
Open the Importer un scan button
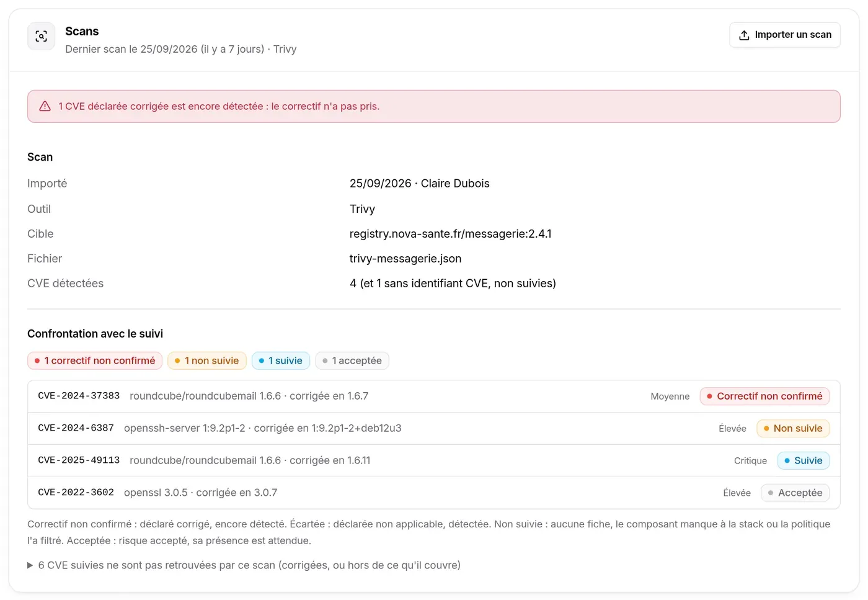click(x=785, y=35)
